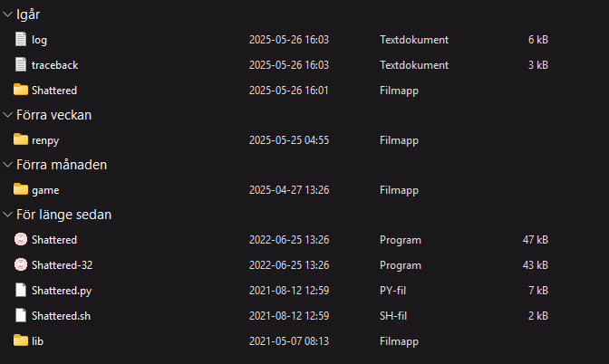Select the lib folder icon
Viewport: 609px width, 364px height.
[x=21, y=340]
